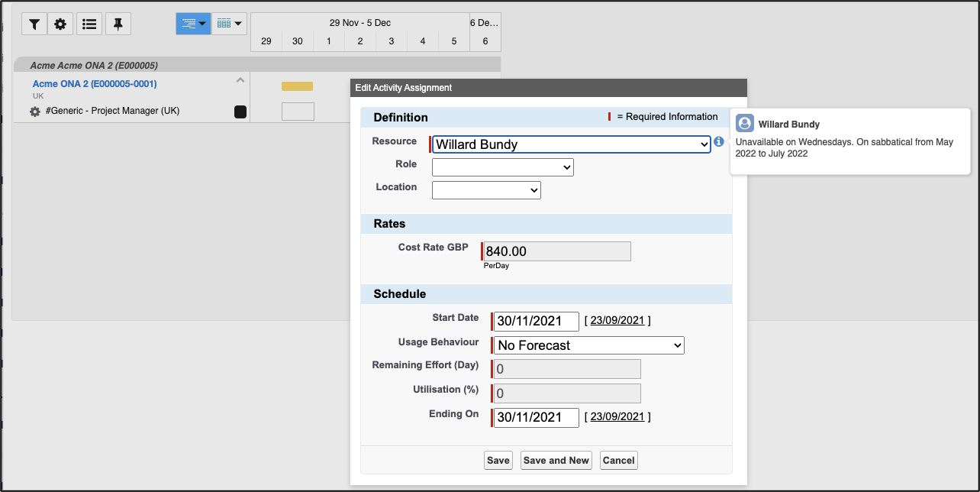Open the Location dropdown
Screen dimensions: 980x492
(486, 190)
